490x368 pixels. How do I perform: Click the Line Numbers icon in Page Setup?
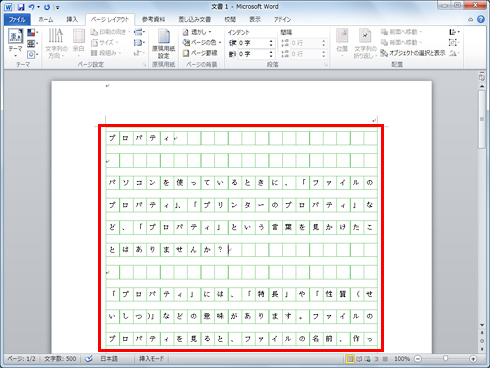pos(139,43)
